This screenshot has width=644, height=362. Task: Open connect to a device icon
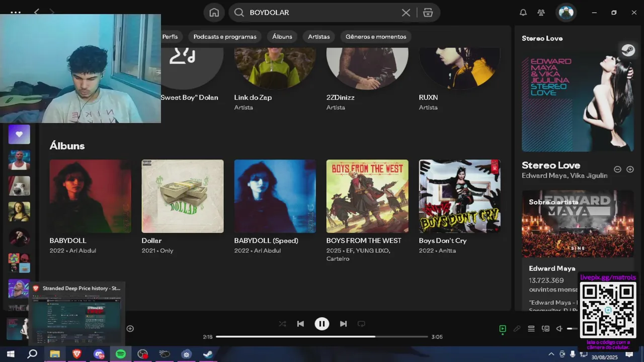545,329
